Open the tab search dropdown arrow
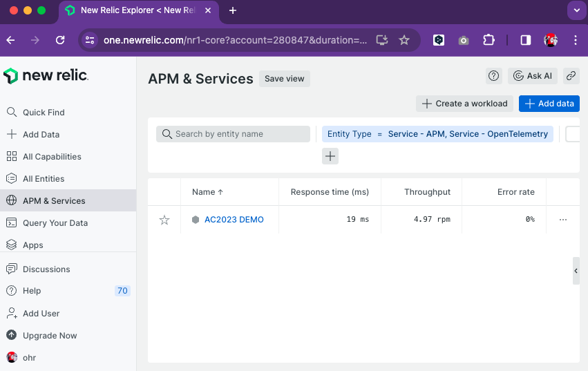Viewport: 588px width, 371px height. coord(577,10)
